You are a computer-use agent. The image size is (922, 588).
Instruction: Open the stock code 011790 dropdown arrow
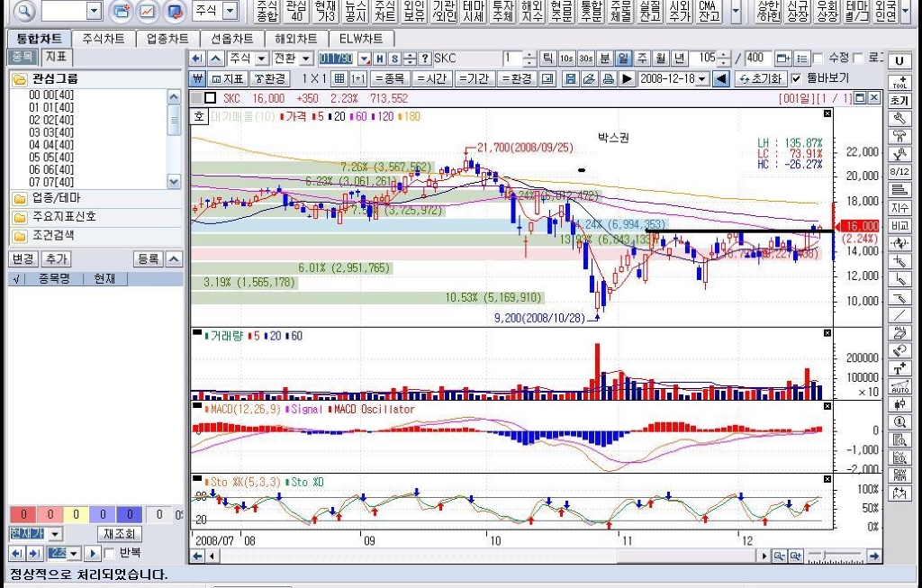point(365,59)
